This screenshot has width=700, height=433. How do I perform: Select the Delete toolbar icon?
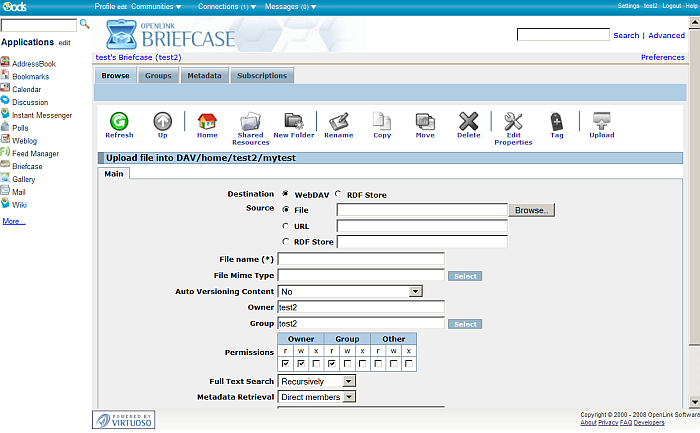(468, 124)
